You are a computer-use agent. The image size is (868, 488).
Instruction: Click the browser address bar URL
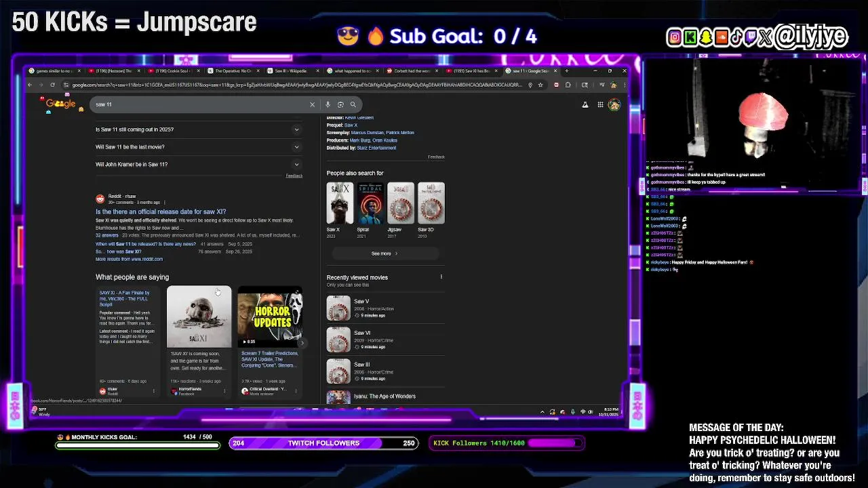[x=296, y=85]
